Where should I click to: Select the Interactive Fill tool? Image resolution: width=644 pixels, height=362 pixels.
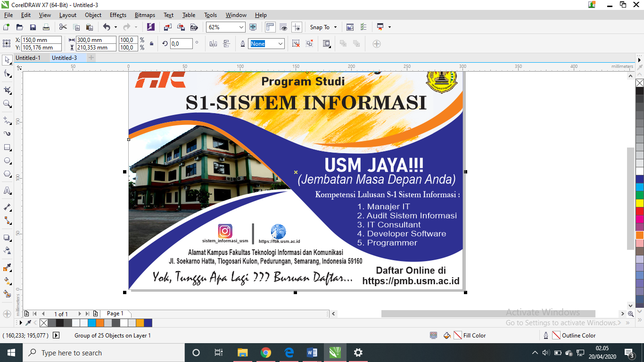point(7,280)
